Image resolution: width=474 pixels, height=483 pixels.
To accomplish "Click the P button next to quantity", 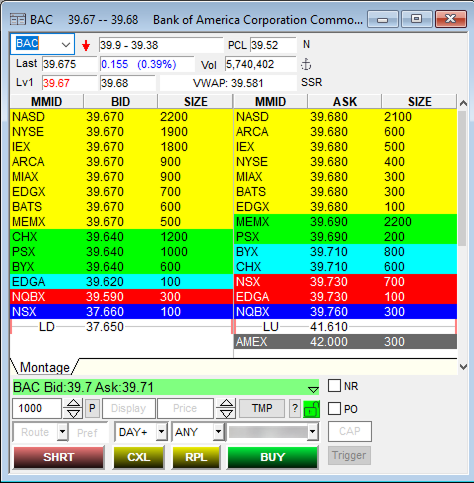I will tap(92, 408).
